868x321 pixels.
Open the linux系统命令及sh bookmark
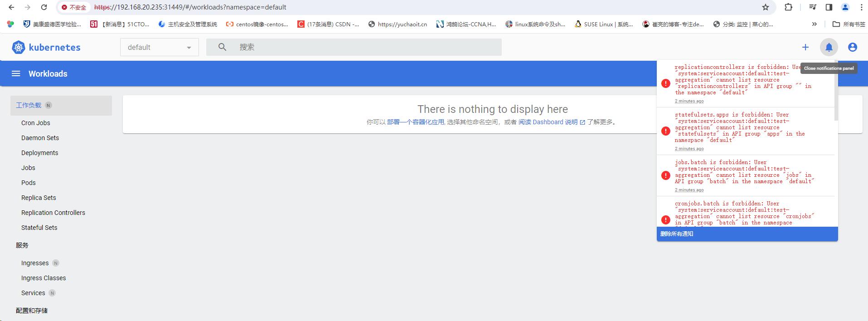[535, 24]
